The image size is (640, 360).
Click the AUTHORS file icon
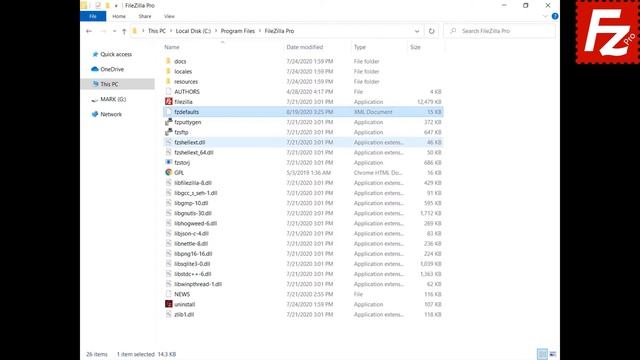[169, 92]
